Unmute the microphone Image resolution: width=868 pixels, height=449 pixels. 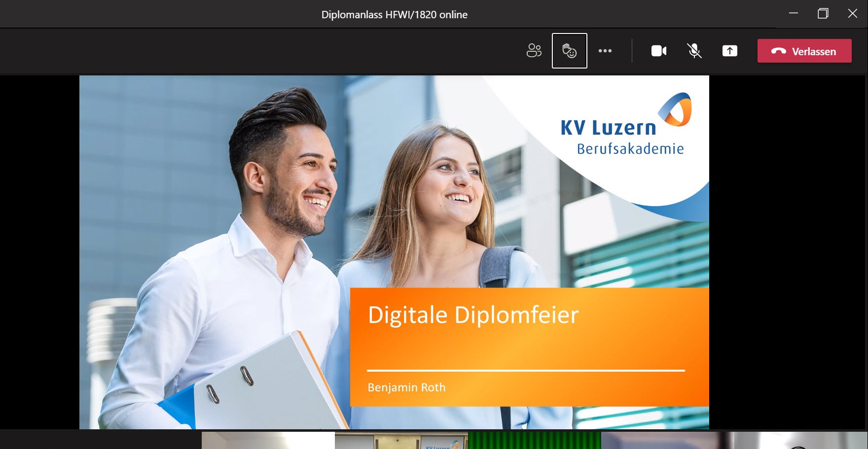(694, 51)
